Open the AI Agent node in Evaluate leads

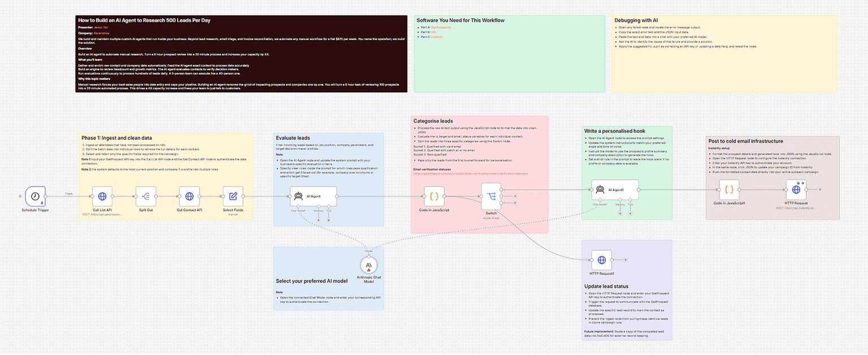click(x=313, y=196)
